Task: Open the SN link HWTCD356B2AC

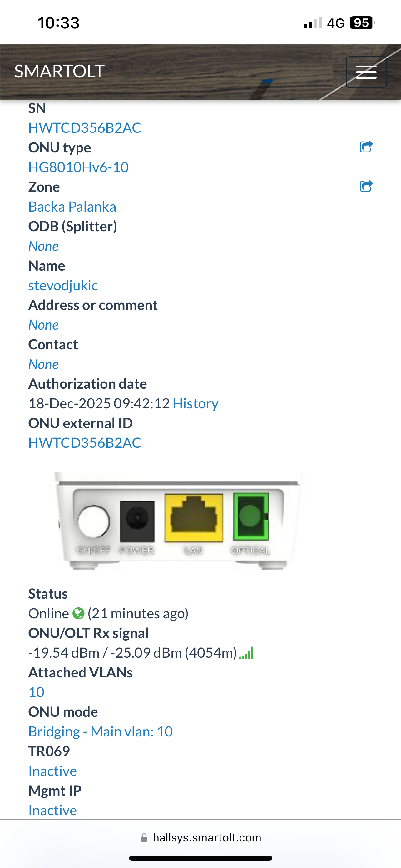Action: (85, 128)
